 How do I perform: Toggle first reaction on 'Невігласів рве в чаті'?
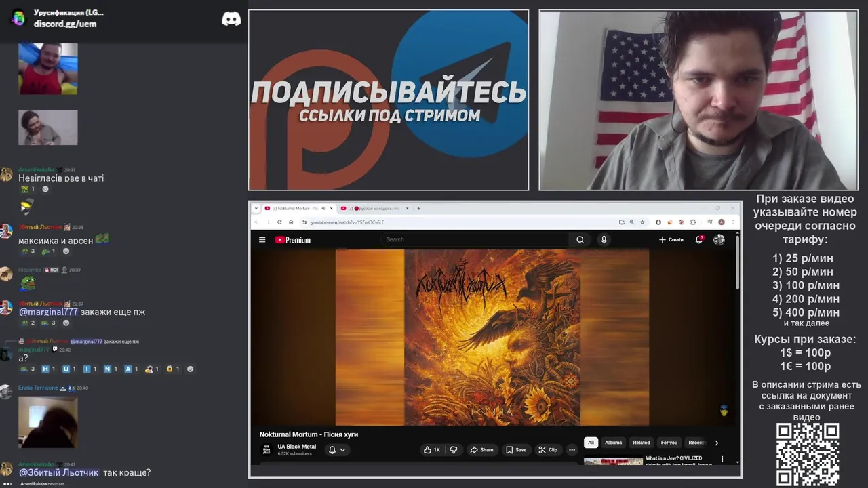click(x=27, y=189)
